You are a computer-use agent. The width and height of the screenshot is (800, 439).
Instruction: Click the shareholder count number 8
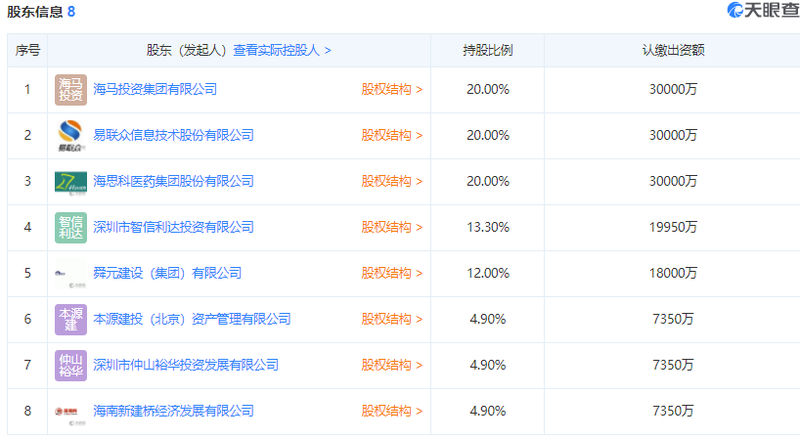click(71, 11)
